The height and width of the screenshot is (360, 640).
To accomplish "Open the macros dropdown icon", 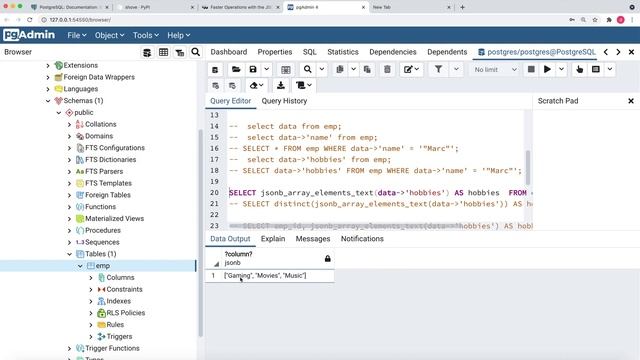I will coord(304,85).
